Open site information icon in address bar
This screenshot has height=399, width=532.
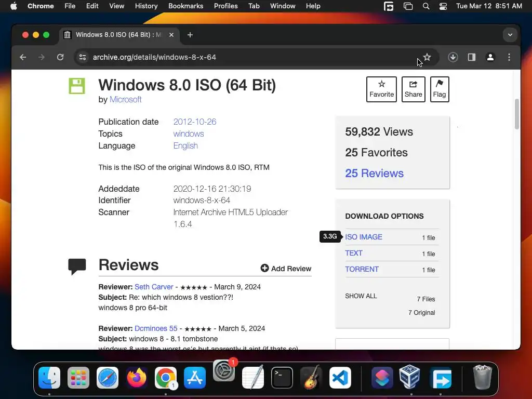point(83,57)
